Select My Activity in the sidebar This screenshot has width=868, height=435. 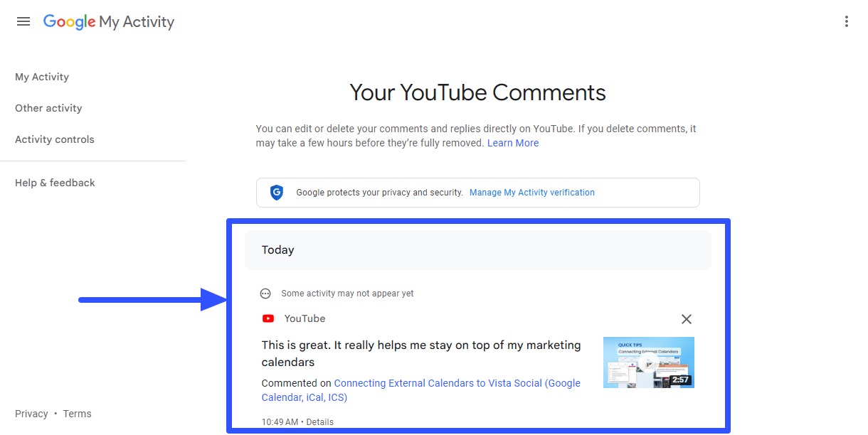click(x=42, y=77)
